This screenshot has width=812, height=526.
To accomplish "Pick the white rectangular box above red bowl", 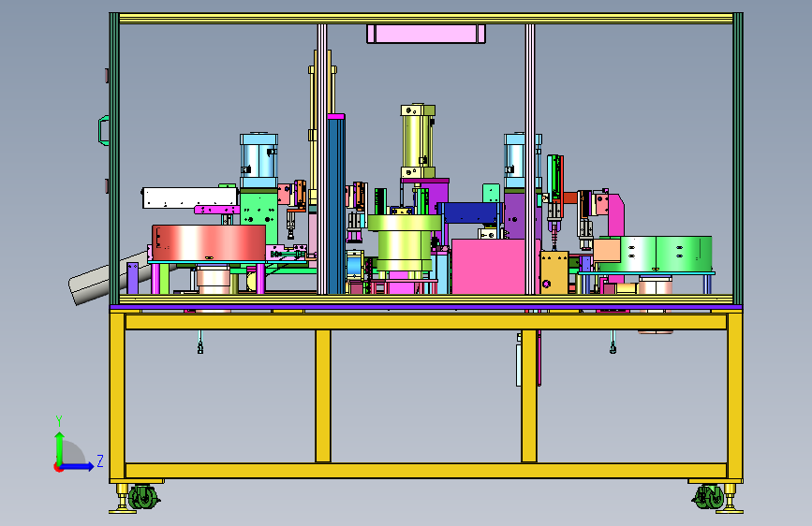I will pyautogui.click(x=189, y=197).
